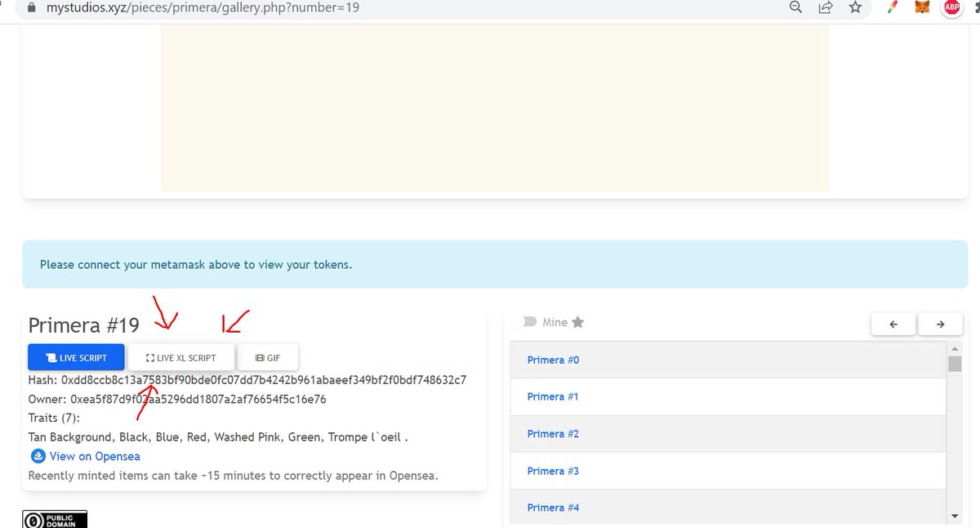This screenshot has width=980, height=528.
Task: Click the star icon next to Mine
Action: click(x=578, y=322)
